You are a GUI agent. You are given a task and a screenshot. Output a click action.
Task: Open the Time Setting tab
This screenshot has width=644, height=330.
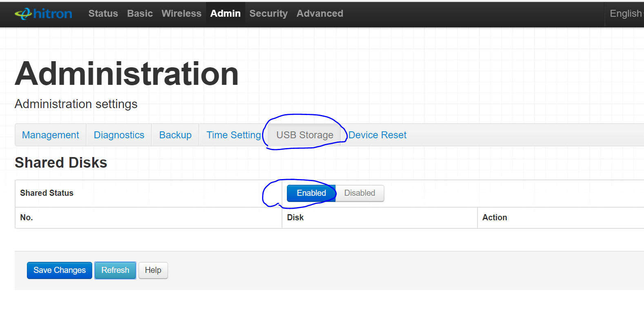[x=234, y=135]
